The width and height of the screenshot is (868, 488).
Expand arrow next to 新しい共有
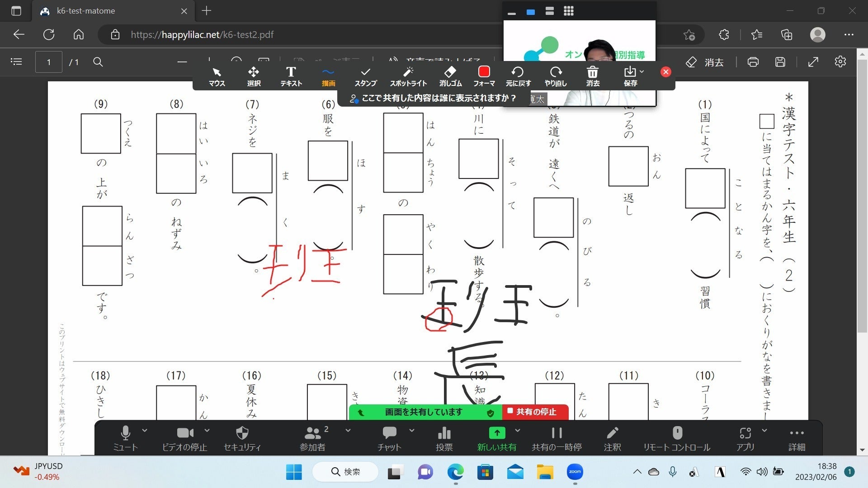pos(518,431)
